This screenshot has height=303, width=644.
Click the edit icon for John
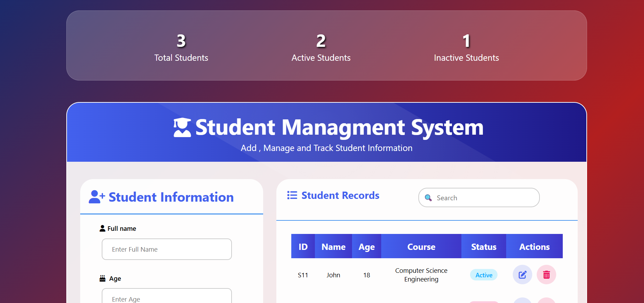click(x=522, y=275)
